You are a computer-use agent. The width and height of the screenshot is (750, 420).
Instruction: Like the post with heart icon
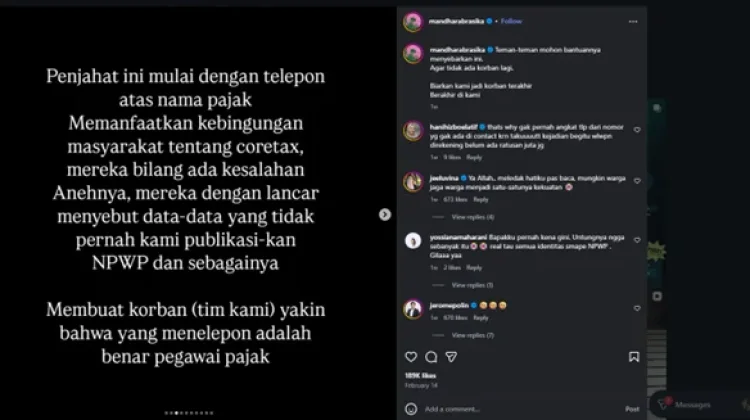click(x=411, y=357)
